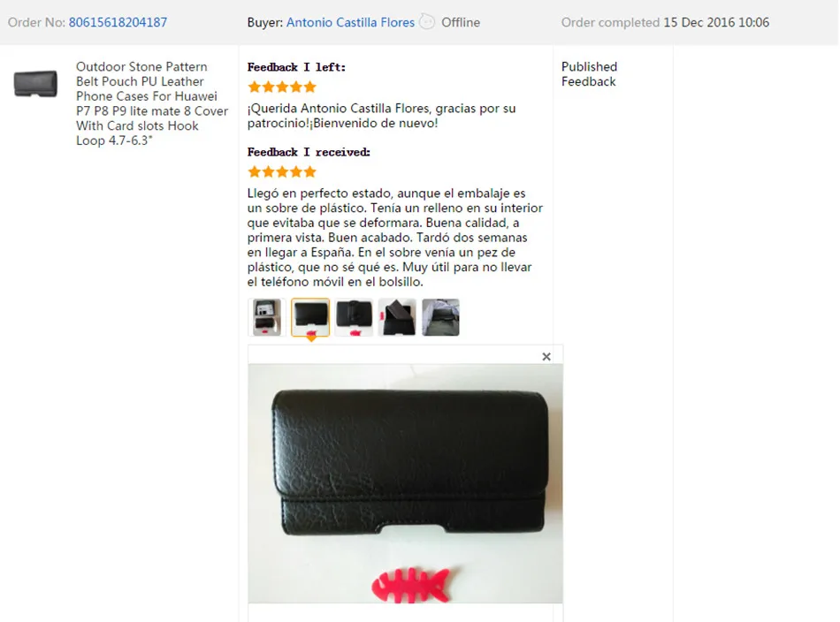Image resolution: width=840 pixels, height=622 pixels.
Task: Click the received feedback review text
Action: [395, 237]
